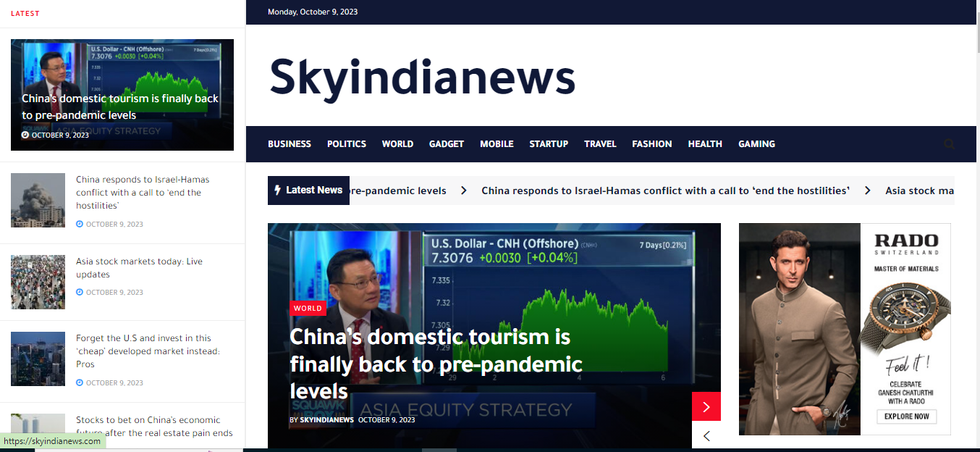Screen dimensions: 980x452
Task: Click clock icon under Asia stock markets article
Action: [x=80, y=292]
